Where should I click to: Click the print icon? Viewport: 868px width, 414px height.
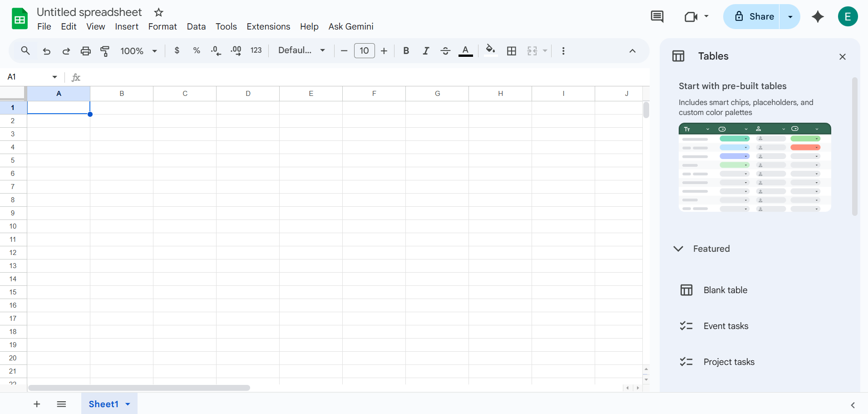(85, 51)
